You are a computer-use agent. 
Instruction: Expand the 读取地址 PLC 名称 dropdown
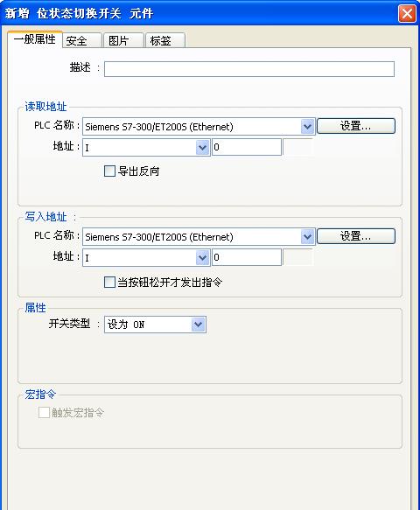[x=199, y=127]
